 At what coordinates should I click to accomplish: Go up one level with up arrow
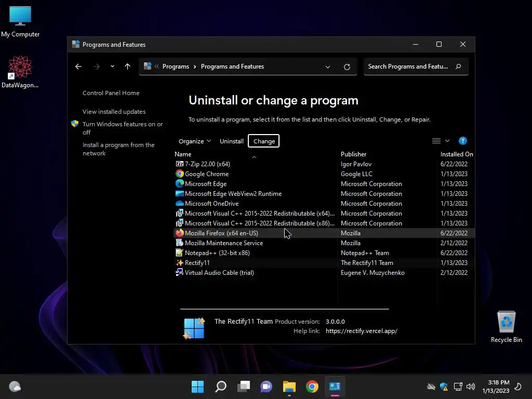click(128, 66)
